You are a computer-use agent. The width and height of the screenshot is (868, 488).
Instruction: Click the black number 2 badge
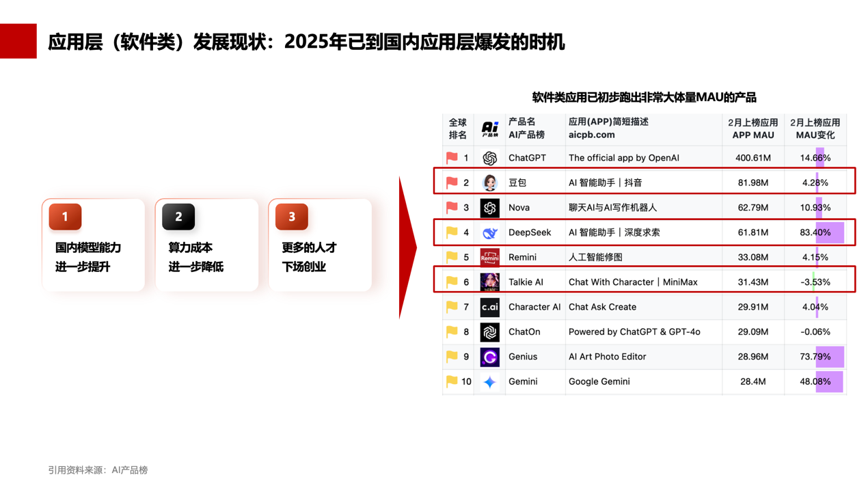(178, 217)
